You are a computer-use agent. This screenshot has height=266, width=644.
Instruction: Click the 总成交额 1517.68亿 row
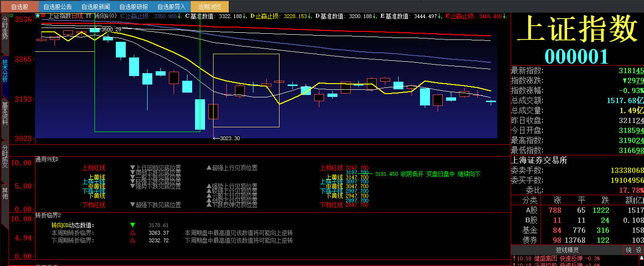coord(577,100)
